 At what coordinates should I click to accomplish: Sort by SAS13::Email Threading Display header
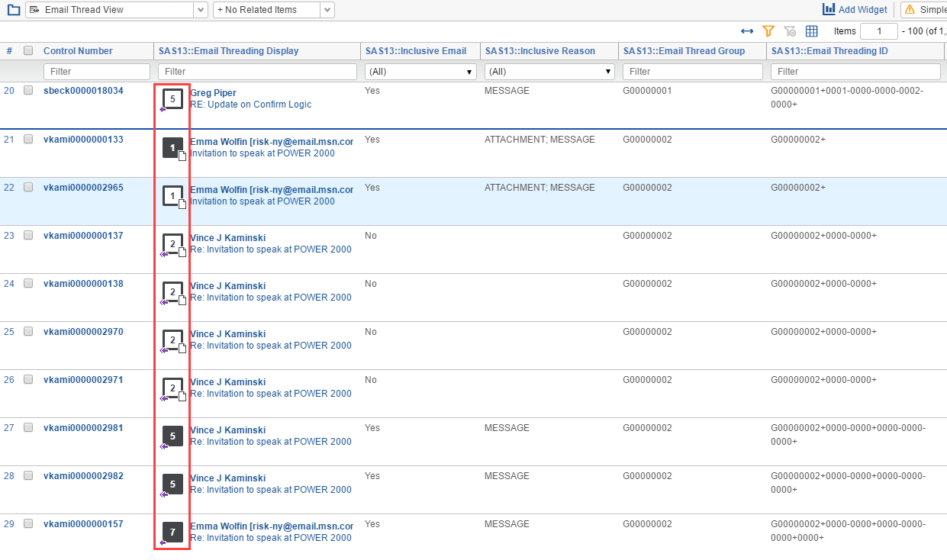pyautogui.click(x=228, y=51)
